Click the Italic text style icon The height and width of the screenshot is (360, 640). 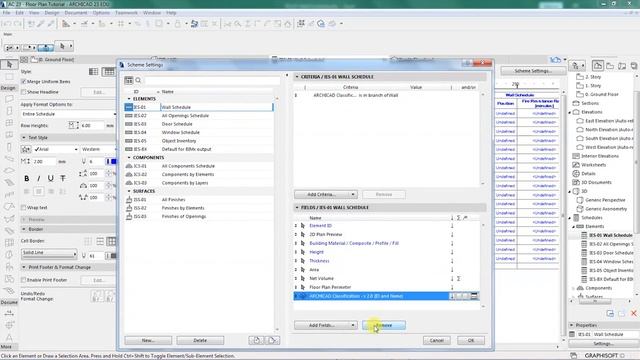(39, 178)
